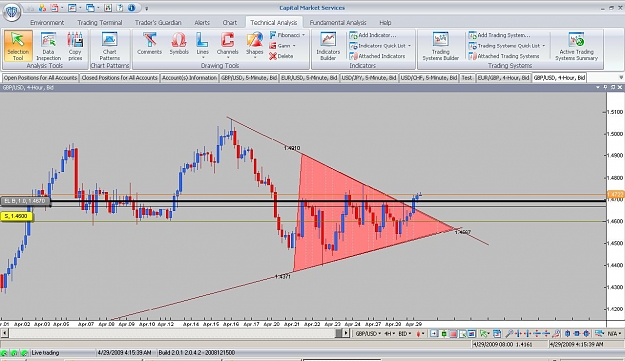Expand the Trading Systems Quick List

(507, 46)
